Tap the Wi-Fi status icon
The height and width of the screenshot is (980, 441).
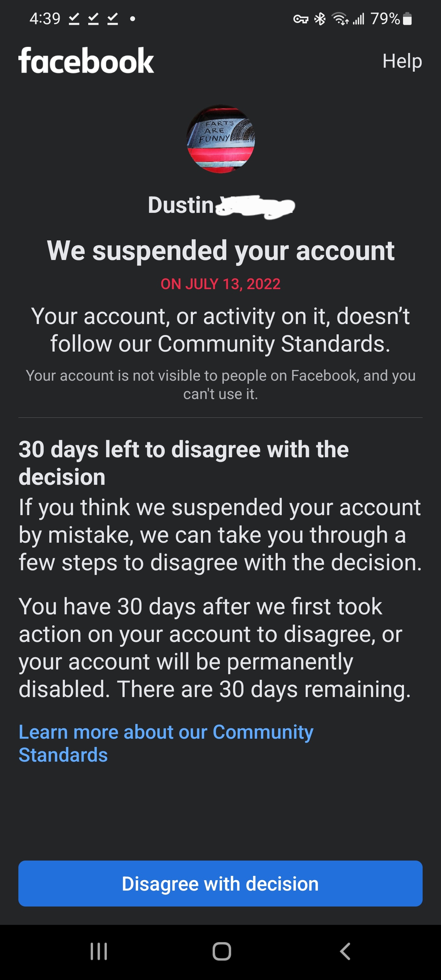[x=340, y=19]
